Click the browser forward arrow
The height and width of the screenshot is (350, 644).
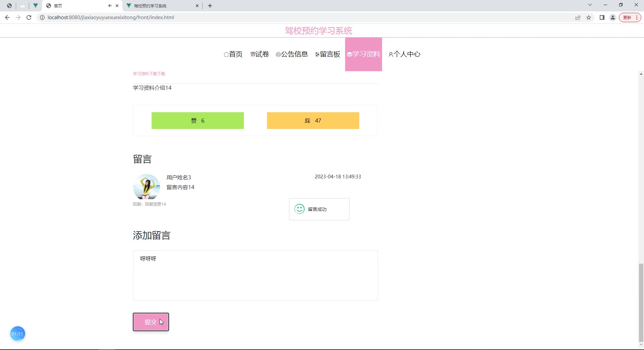[18, 17]
